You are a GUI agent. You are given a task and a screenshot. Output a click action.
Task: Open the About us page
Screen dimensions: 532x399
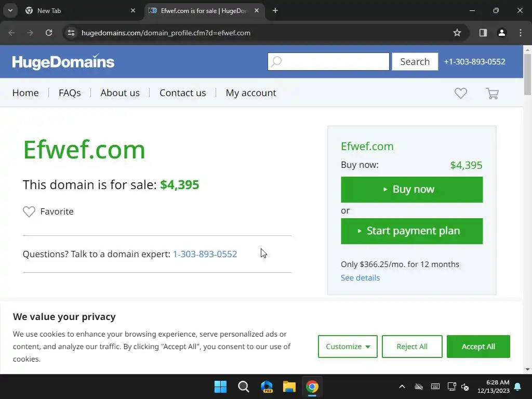120,93
